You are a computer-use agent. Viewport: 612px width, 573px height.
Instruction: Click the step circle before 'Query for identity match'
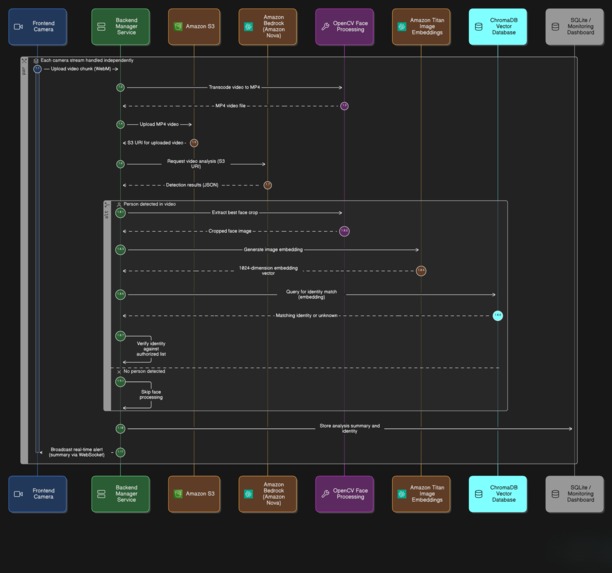point(120,294)
